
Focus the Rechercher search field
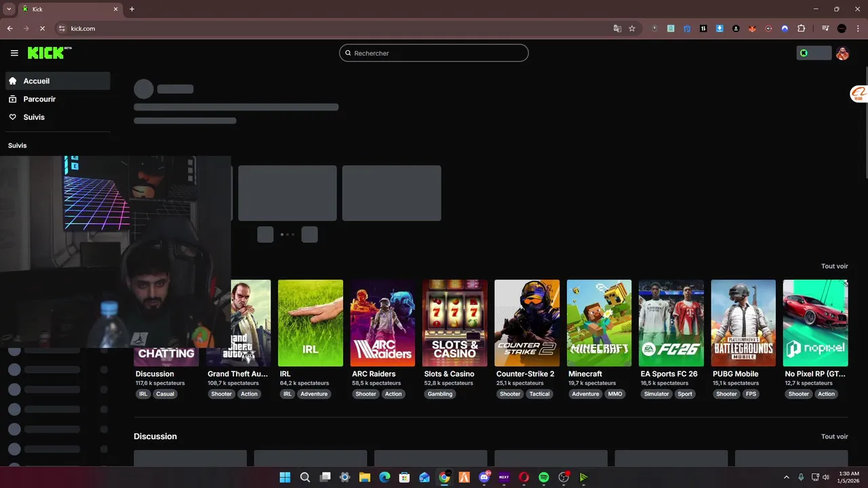click(434, 53)
